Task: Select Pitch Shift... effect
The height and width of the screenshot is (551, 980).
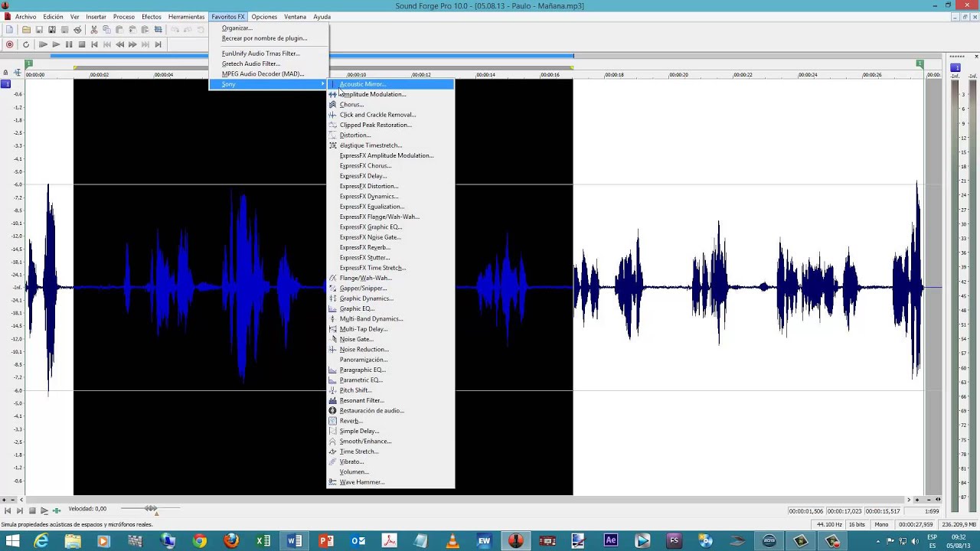Action: 390,390
